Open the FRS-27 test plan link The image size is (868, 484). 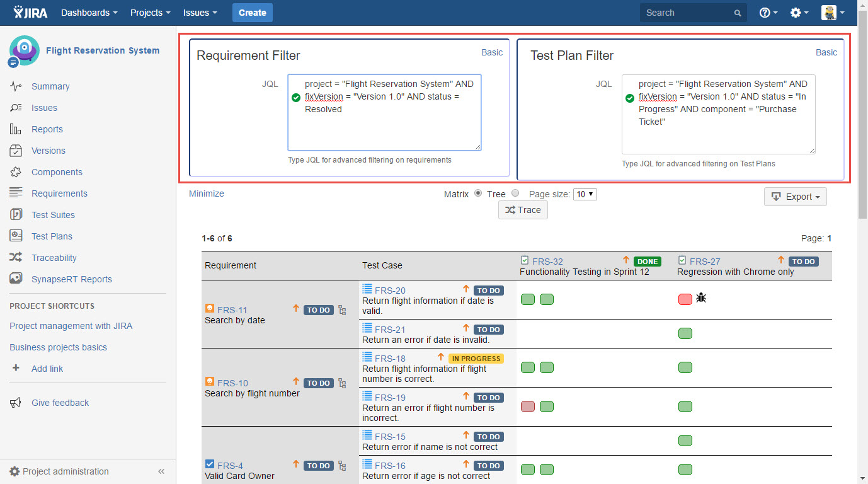click(x=705, y=262)
